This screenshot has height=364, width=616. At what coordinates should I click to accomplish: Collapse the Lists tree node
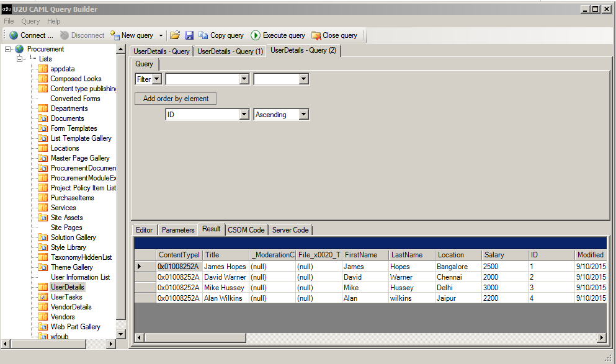pyautogui.click(x=20, y=59)
